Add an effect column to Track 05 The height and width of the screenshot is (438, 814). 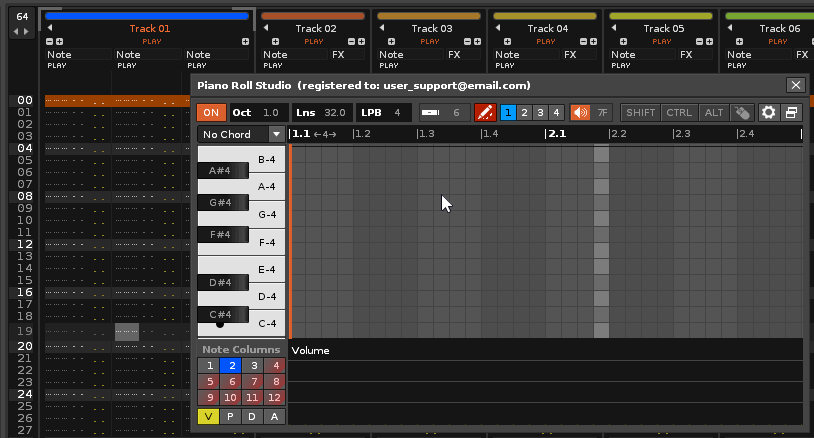pyautogui.click(x=709, y=42)
